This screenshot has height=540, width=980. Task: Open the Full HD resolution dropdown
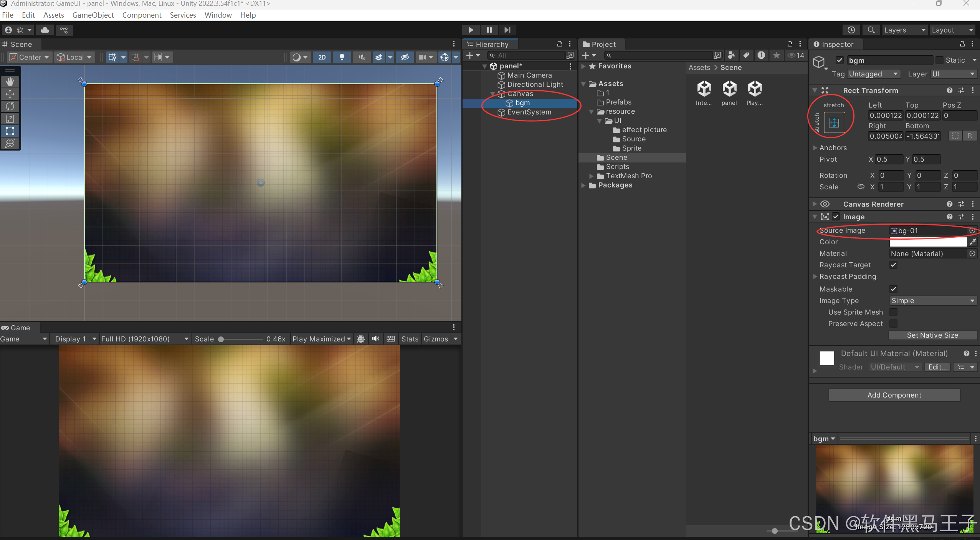[x=144, y=339]
